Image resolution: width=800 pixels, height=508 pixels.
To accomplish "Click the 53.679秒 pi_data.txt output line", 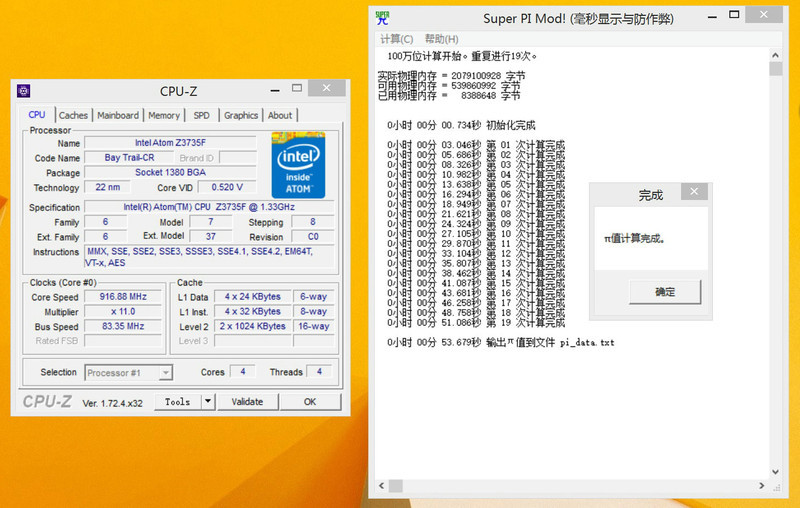I will tap(501, 342).
